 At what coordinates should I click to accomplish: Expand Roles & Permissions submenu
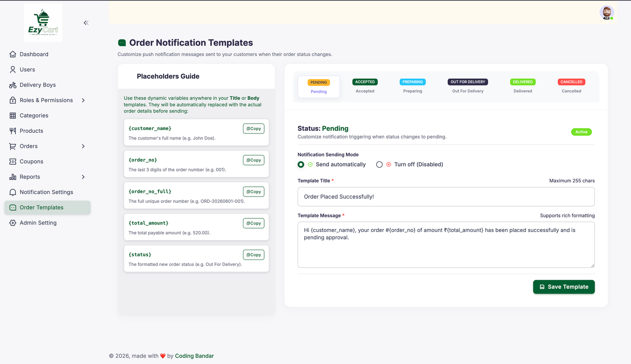(x=83, y=100)
